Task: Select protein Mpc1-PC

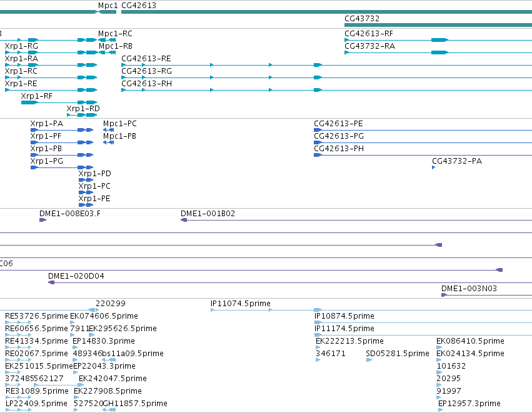Action: pos(120,124)
